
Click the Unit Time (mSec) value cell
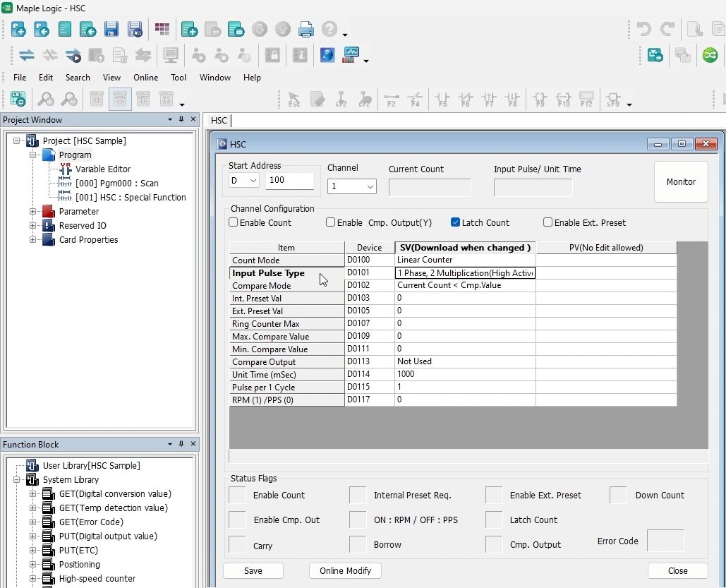point(464,374)
